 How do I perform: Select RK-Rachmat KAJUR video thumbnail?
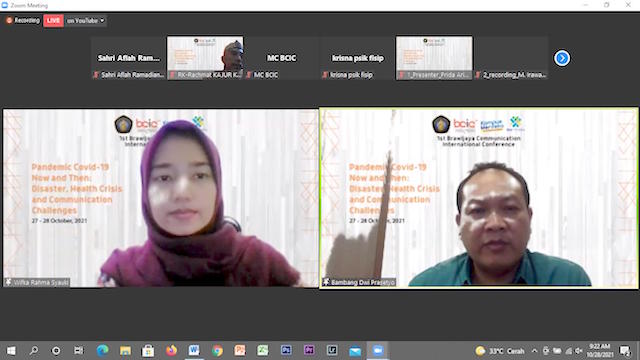point(205,58)
